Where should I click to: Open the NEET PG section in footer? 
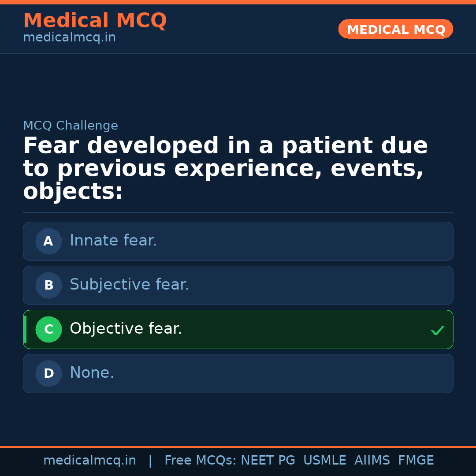[268, 460]
